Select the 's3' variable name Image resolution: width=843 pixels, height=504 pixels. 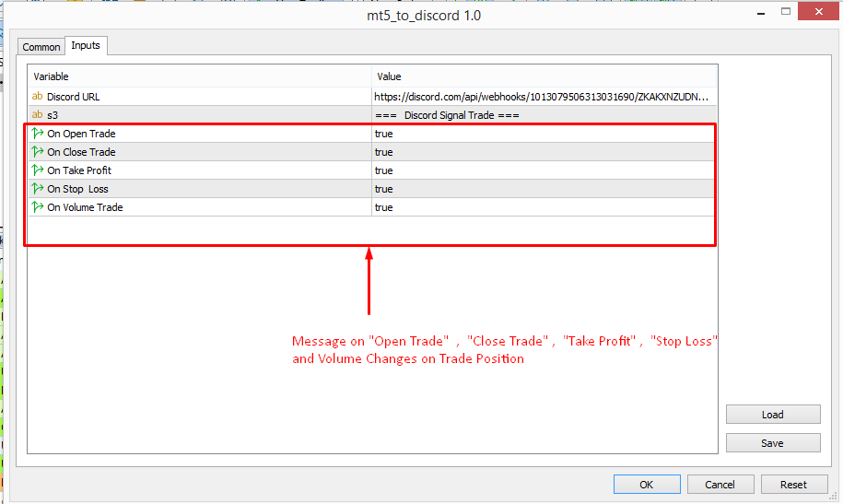click(53, 115)
